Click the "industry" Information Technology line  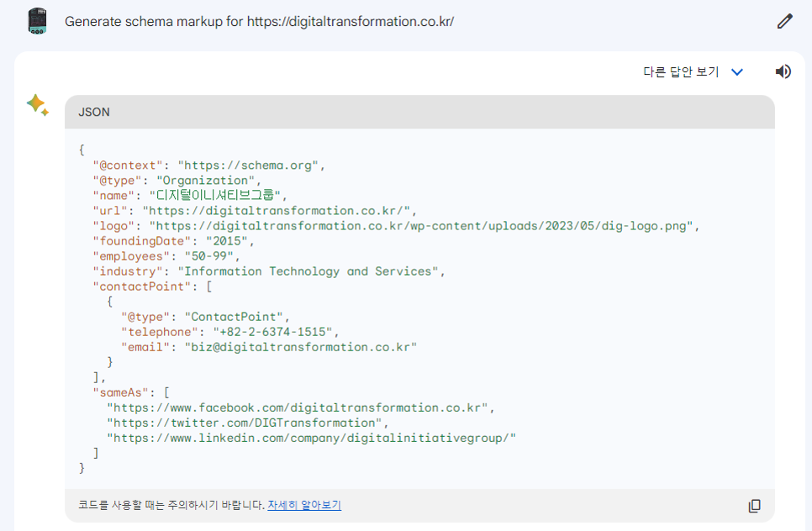(269, 271)
